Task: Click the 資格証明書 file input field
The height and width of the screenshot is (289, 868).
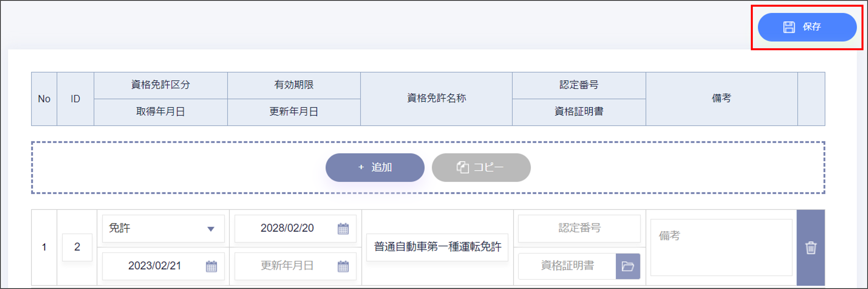Action: coord(567,266)
